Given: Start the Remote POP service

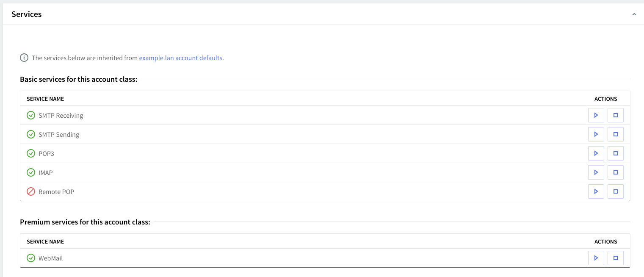Looking at the screenshot, I should 596,191.
